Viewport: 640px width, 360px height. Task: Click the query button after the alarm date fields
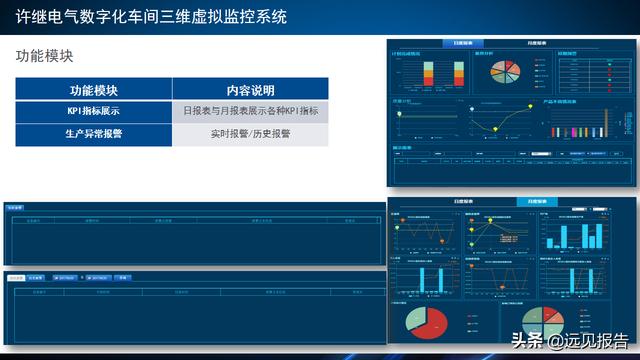coord(122,278)
